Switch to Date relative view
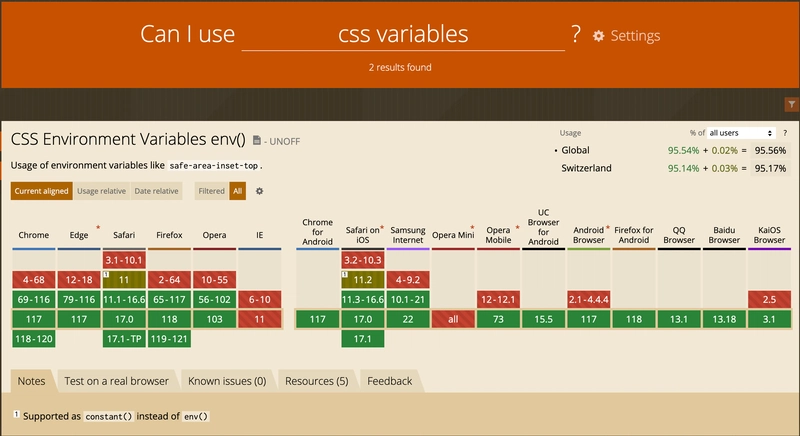This screenshot has width=800, height=436. [156, 191]
